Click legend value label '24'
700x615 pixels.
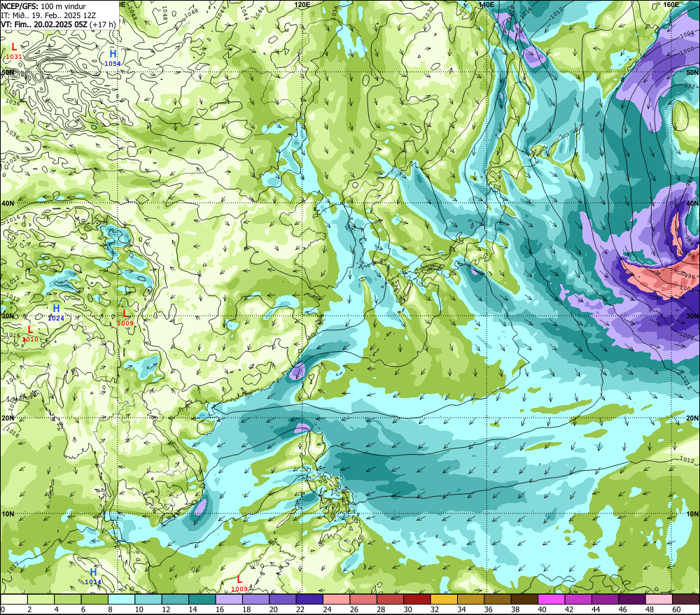[327, 609]
